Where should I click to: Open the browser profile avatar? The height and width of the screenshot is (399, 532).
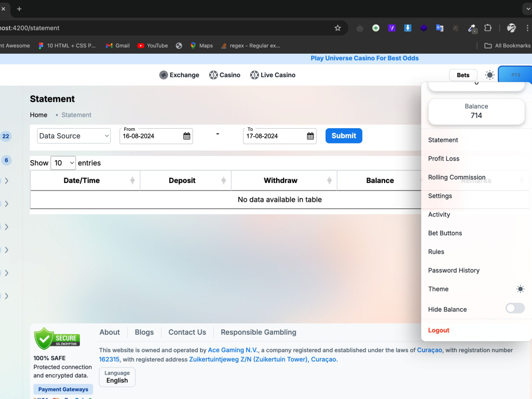coord(511,28)
